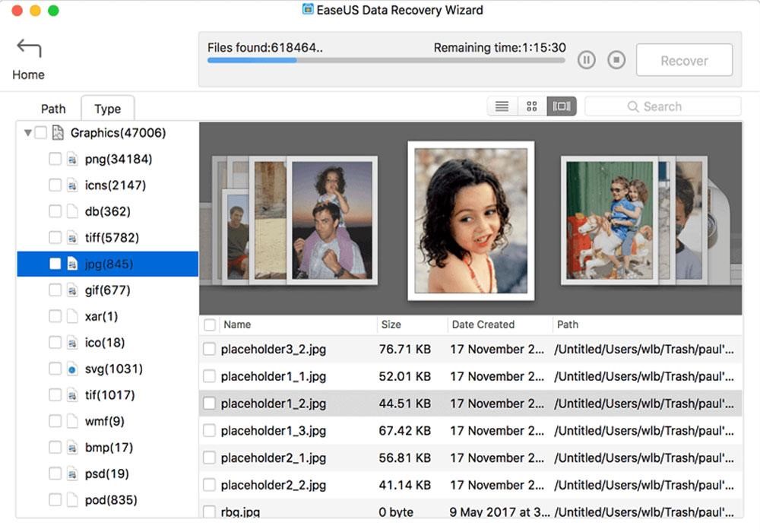Check the placeholder3_2.jpg file checkbox
This screenshot has height=532, width=760.
point(210,349)
